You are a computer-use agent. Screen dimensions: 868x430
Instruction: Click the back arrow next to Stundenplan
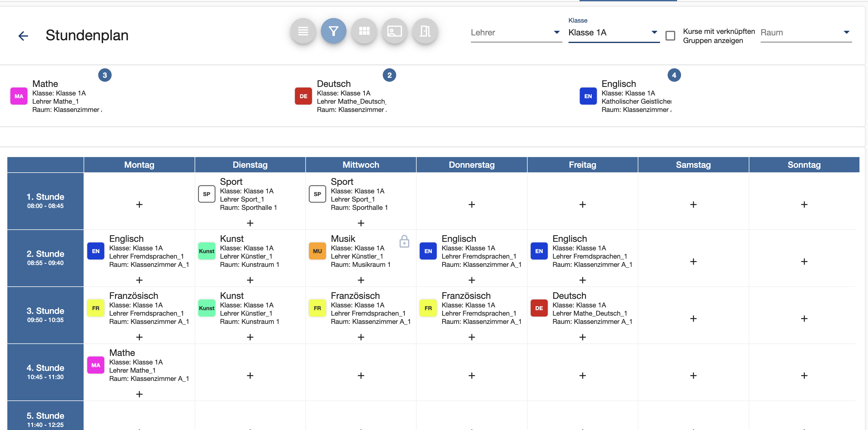23,36
